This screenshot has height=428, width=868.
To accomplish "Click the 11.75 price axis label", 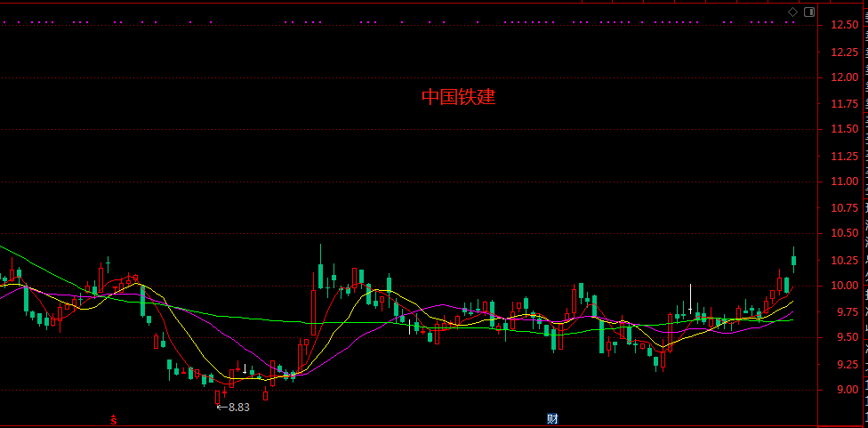I will [844, 103].
